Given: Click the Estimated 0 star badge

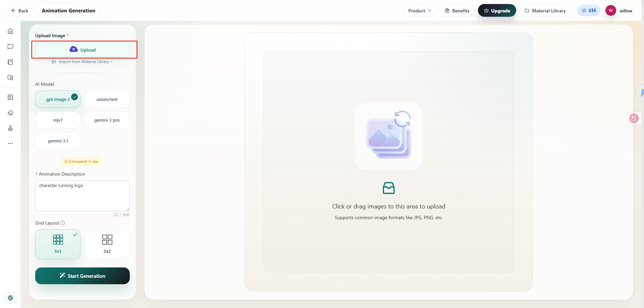Looking at the screenshot, I should pos(81,161).
